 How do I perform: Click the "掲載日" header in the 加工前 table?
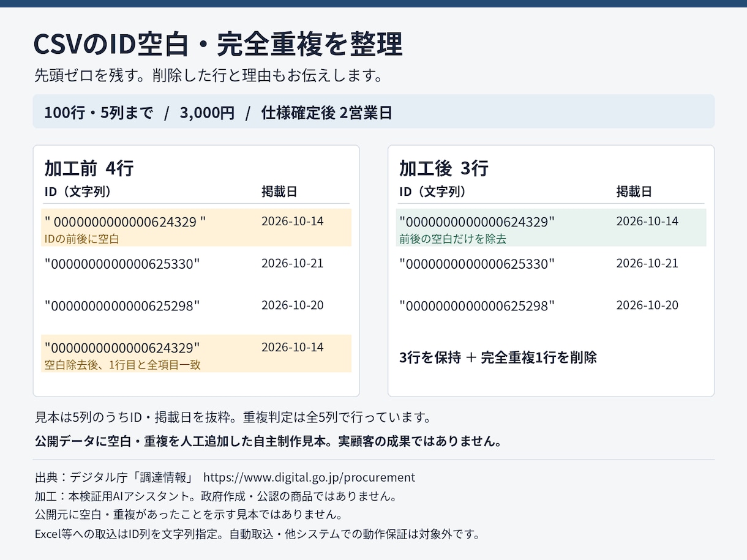tap(279, 192)
